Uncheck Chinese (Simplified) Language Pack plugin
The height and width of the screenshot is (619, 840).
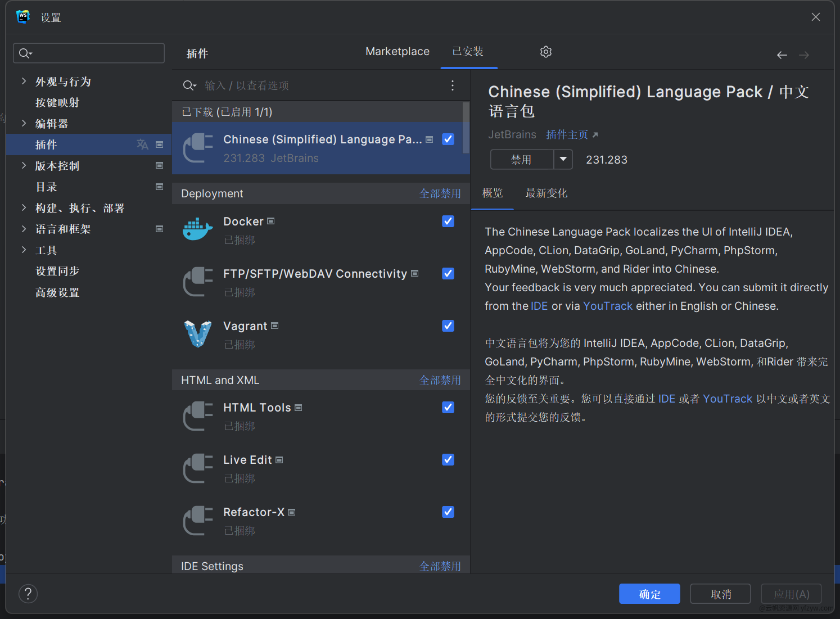pos(448,139)
